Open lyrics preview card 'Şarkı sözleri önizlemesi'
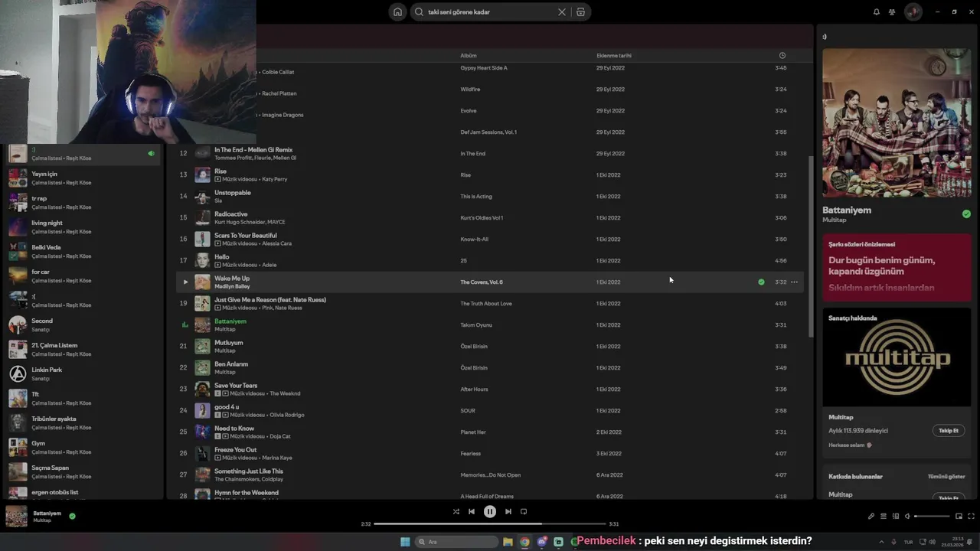 [897, 266]
